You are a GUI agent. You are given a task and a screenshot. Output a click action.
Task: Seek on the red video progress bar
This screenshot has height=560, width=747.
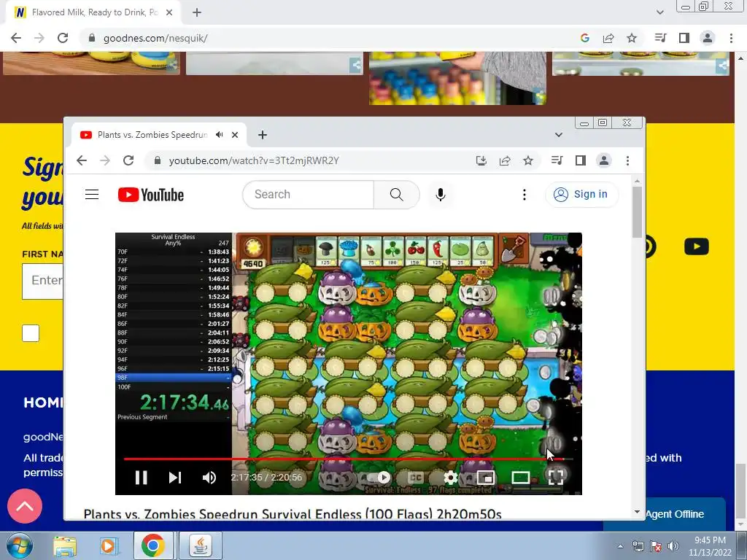click(348, 459)
